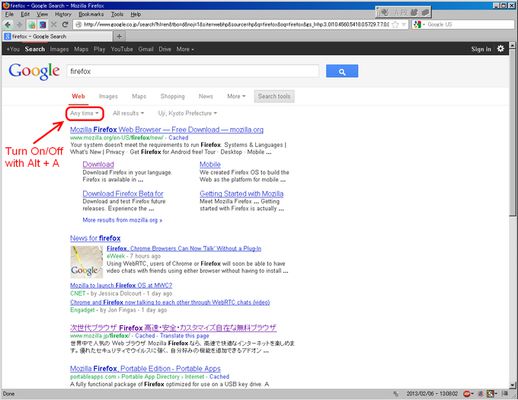518x400 pixels.
Task: Open 'Download Firefox Beta for' sitelink
Action: tap(123, 194)
